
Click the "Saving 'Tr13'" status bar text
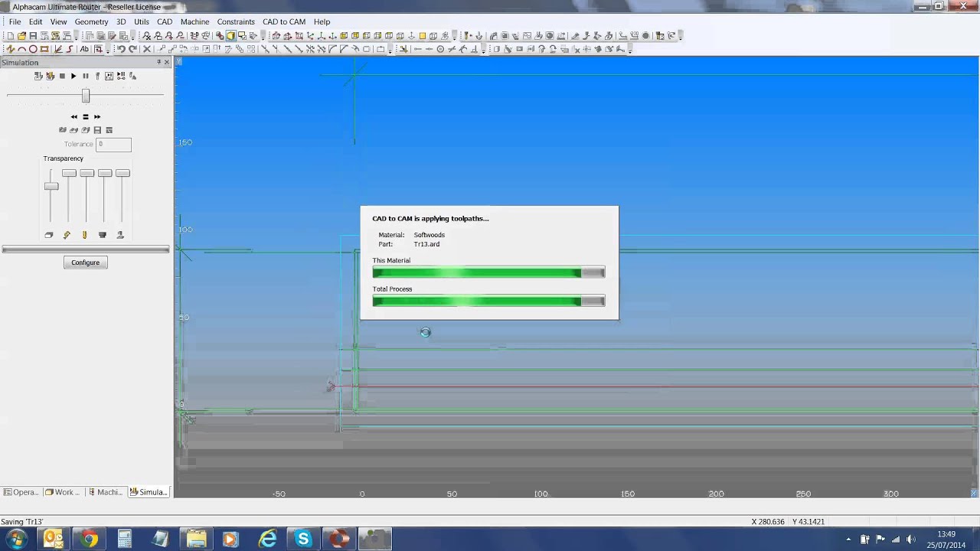click(x=22, y=522)
